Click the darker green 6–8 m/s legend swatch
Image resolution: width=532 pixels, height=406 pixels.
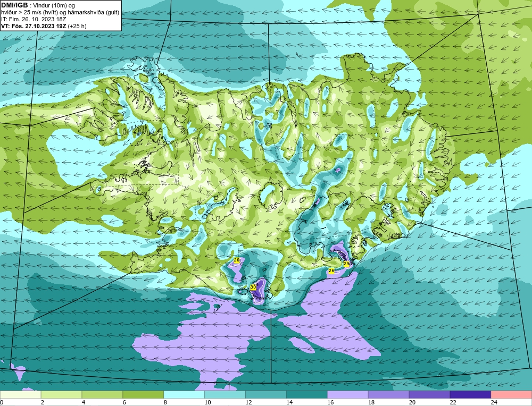pos(143,395)
